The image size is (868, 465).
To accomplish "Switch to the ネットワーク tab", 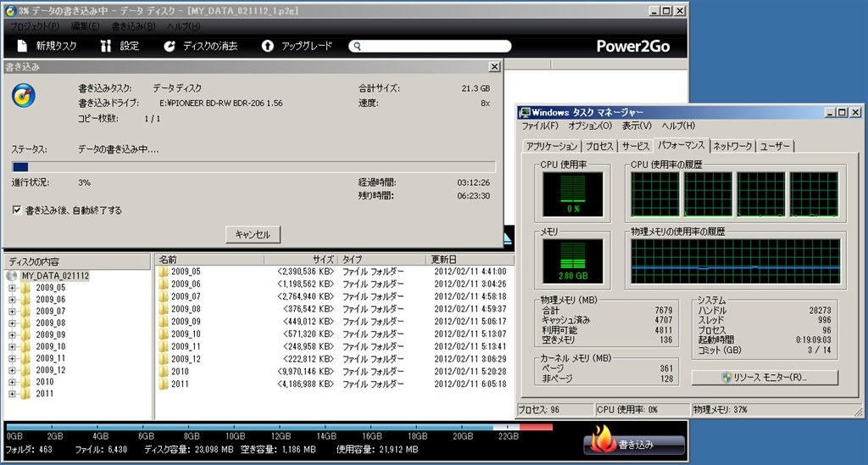I will pyautogui.click(x=732, y=146).
